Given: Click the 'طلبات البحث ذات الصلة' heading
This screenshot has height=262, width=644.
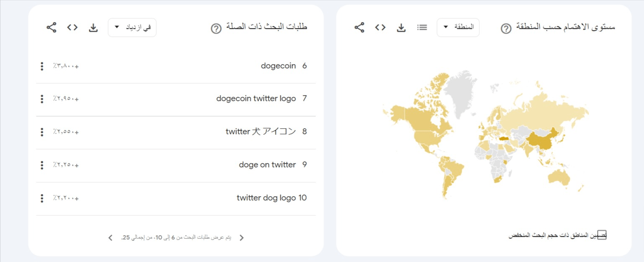Looking at the screenshot, I should (x=266, y=27).
